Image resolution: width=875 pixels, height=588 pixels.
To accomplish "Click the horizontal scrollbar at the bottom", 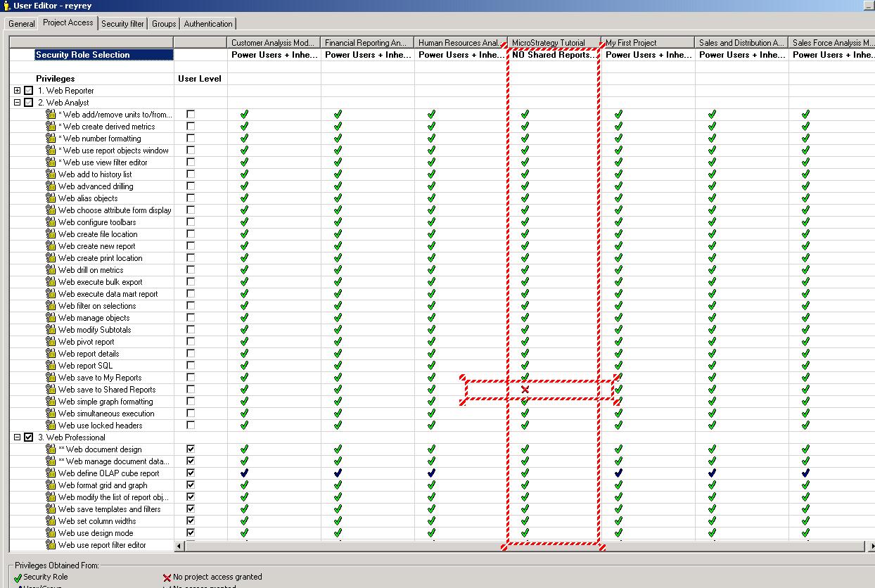I will 492,546.
